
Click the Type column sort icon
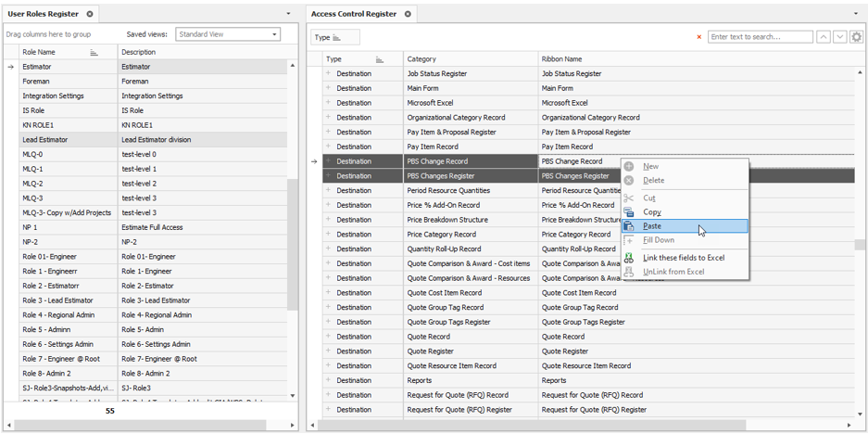(380, 59)
